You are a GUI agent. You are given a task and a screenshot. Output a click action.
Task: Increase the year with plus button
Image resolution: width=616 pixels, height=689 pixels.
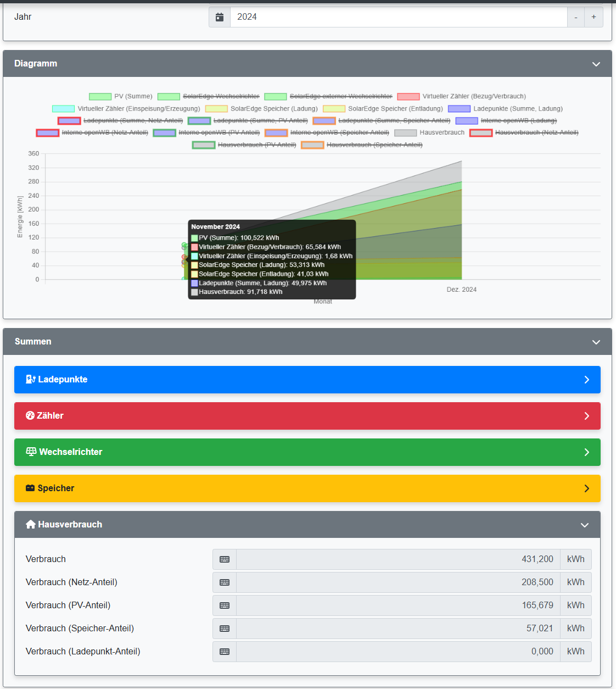(x=593, y=17)
